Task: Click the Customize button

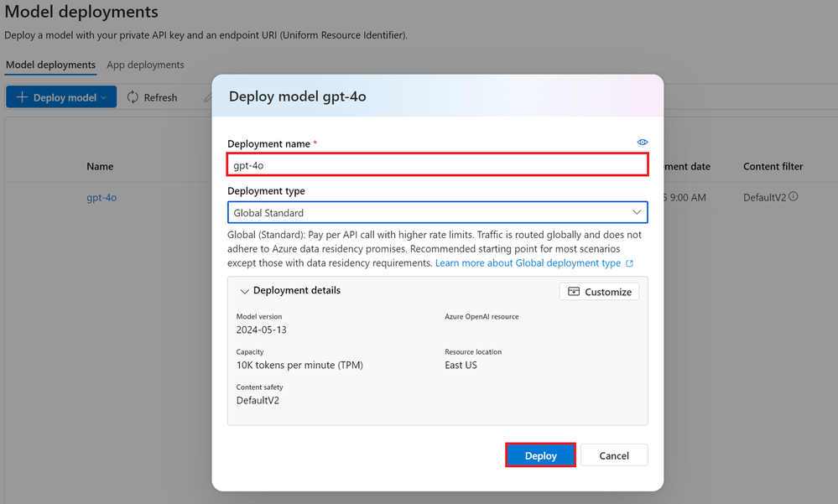Action: pyautogui.click(x=599, y=291)
